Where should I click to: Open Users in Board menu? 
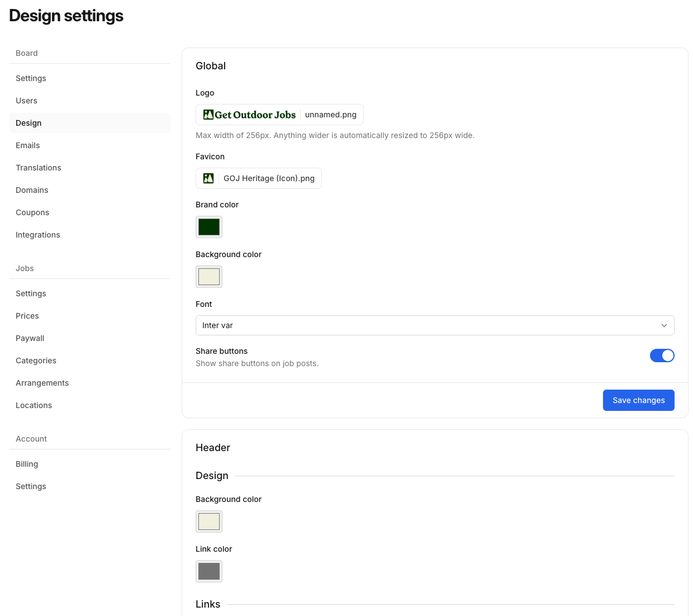click(x=27, y=101)
